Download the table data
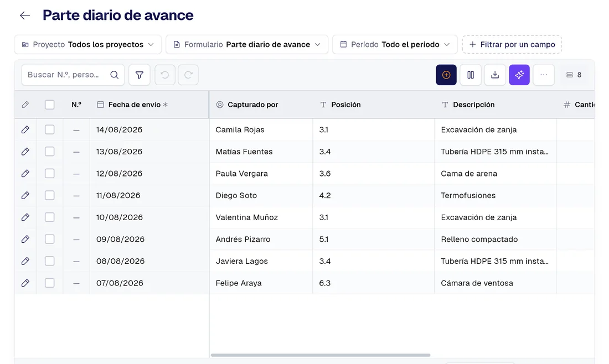 [x=495, y=75]
